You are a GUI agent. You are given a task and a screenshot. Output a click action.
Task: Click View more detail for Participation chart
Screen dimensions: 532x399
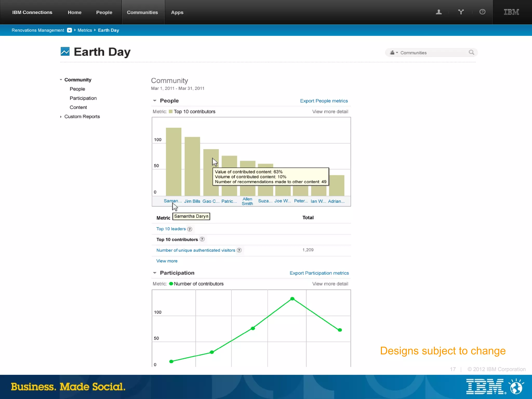pyautogui.click(x=330, y=284)
